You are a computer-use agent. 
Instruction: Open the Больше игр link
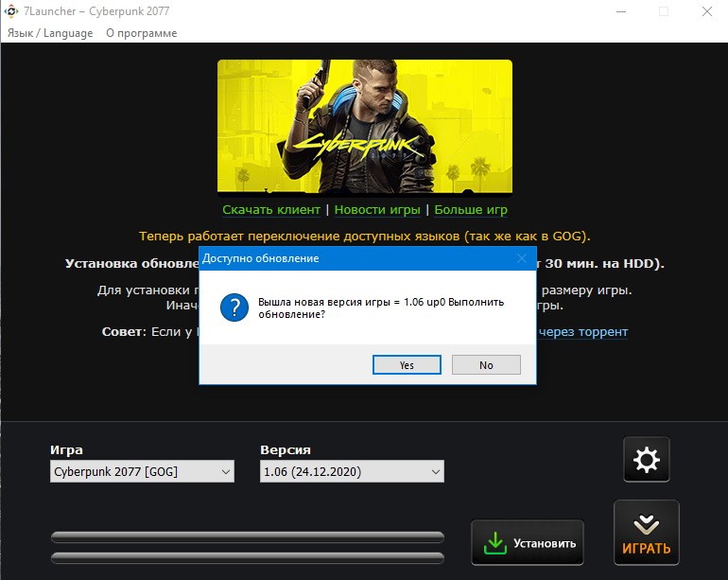(x=471, y=210)
